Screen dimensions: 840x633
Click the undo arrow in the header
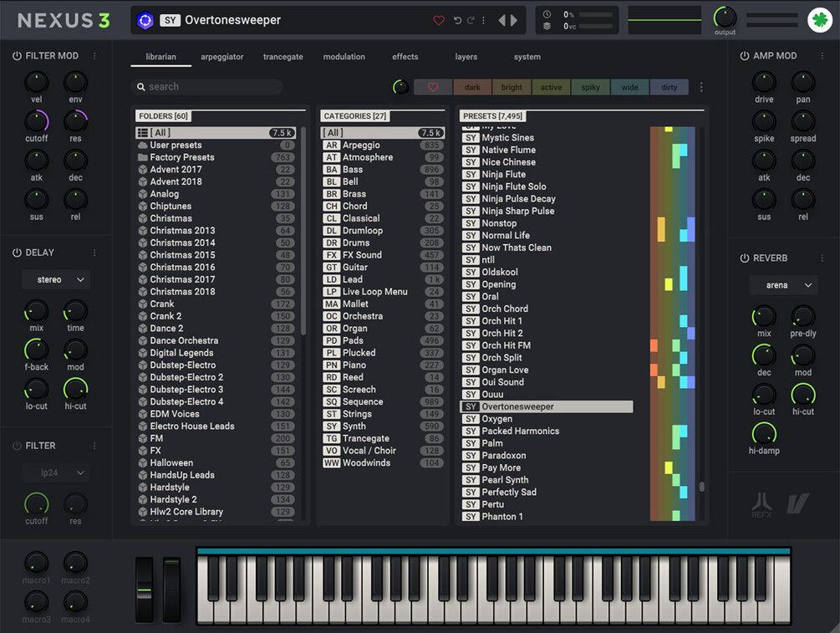(457, 20)
